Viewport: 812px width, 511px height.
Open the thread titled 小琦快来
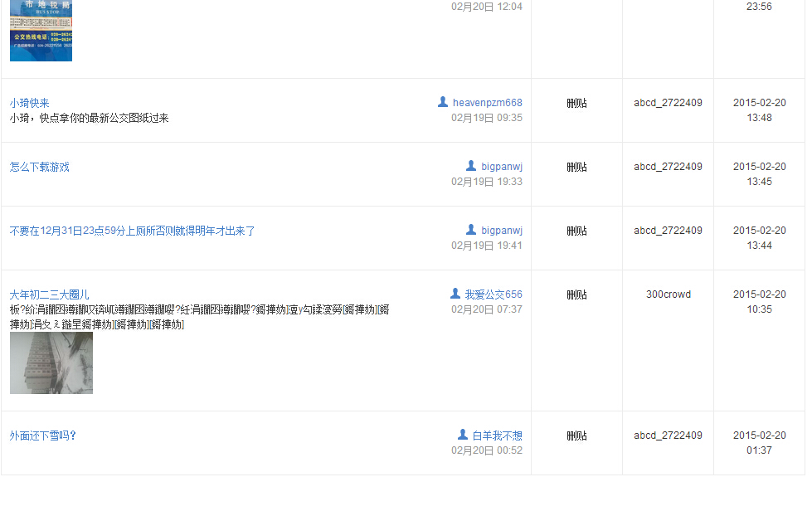30,103
